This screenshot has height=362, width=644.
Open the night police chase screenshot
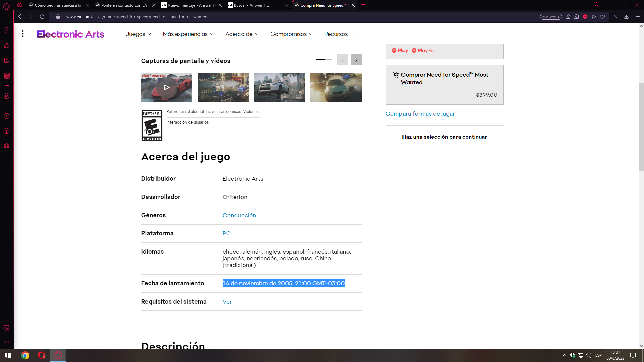(223, 87)
